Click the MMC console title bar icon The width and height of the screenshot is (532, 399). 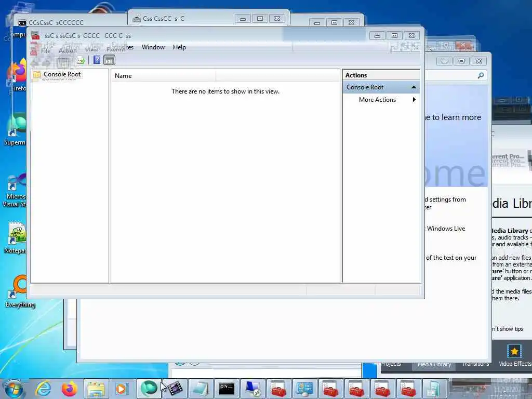point(35,36)
